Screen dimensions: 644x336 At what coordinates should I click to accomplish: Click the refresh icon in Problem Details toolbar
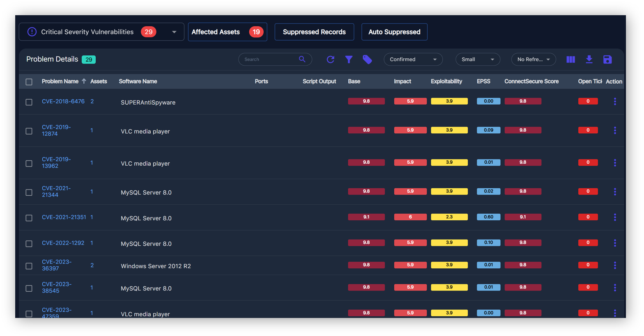330,59
